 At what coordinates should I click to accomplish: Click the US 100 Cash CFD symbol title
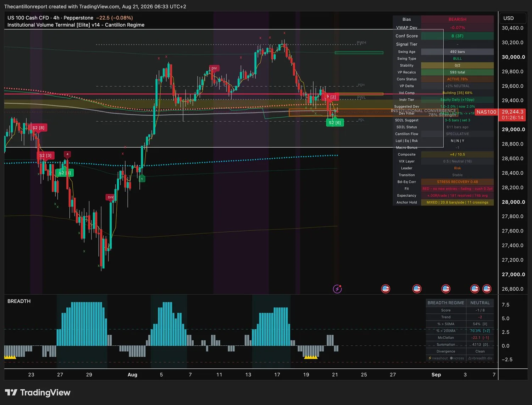50,18
